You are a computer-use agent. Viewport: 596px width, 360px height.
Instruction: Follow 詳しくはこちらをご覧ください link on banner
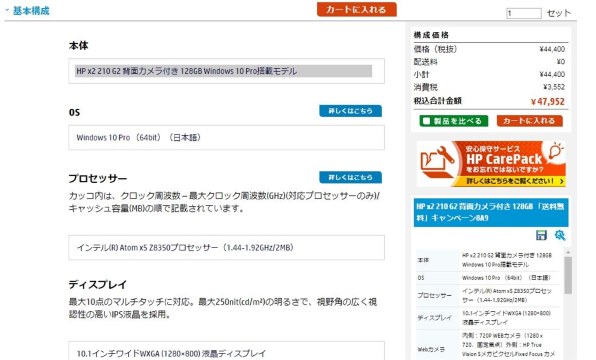515,181
